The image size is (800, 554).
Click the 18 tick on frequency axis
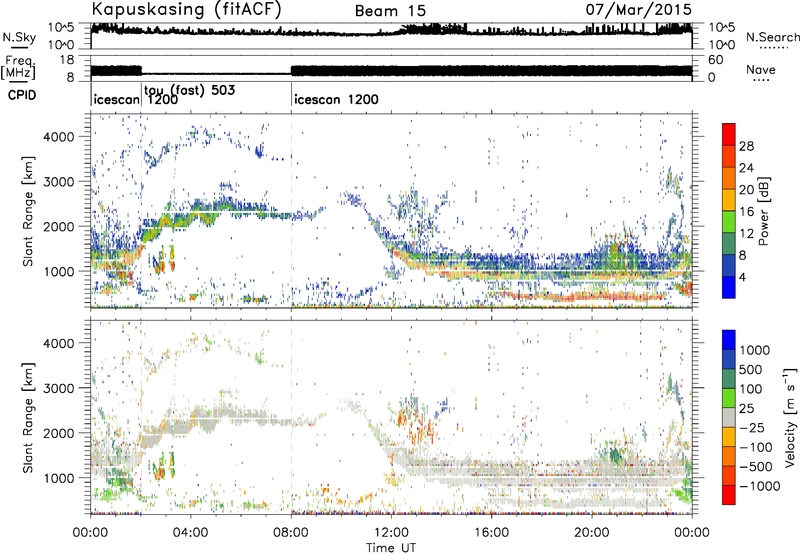coord(67,60)
